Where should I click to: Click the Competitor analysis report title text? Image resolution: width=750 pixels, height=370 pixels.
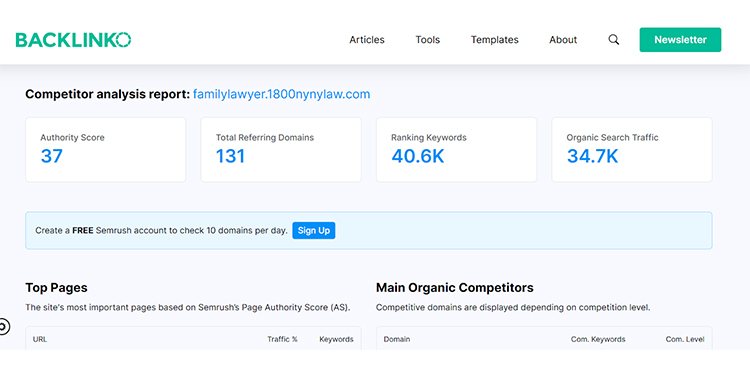(108, 94)
